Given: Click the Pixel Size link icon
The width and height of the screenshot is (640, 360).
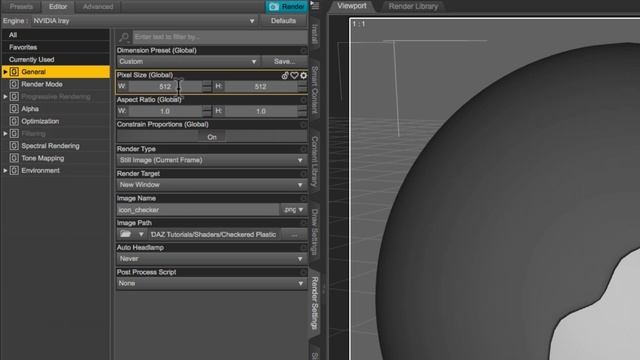Looking at the screenshot, I should (x=285, y=76).
